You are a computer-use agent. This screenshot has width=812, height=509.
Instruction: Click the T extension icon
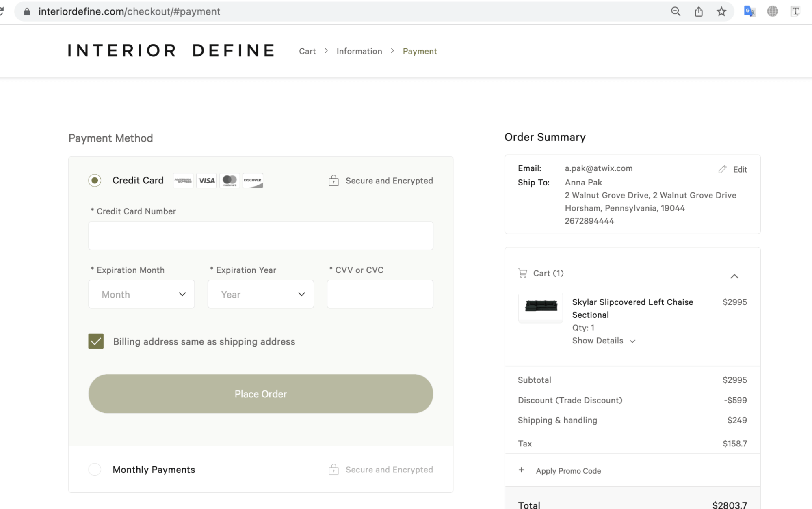click(x=795, y=11)
